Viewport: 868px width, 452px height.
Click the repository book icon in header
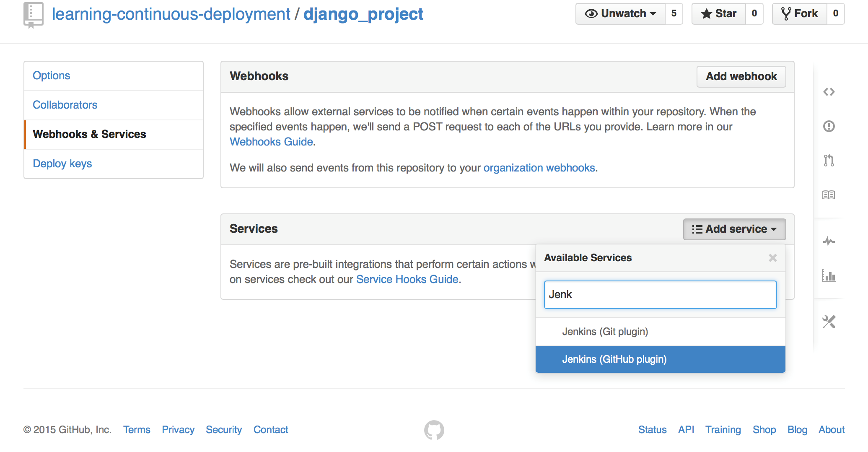tap(33, 15)
